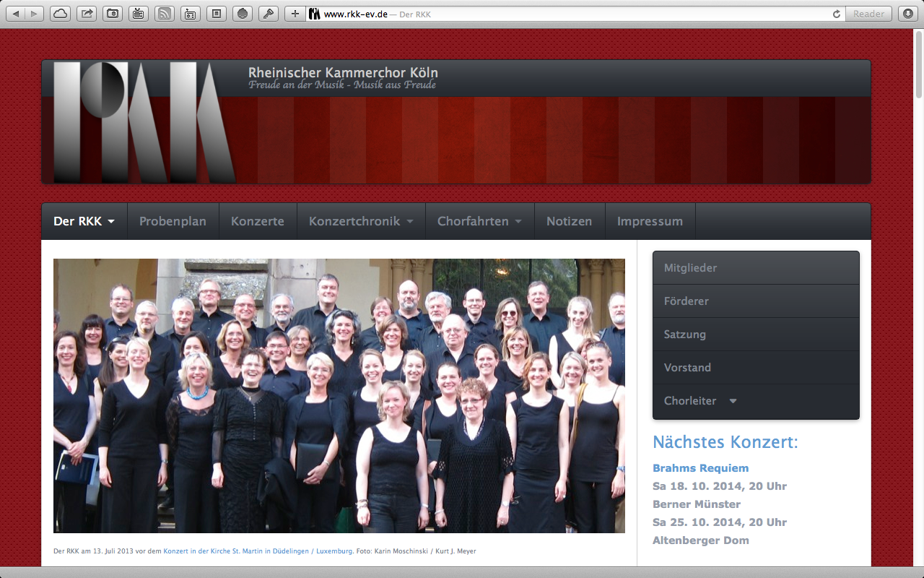This screenshot has height=578, width=924.
Task: Expand the Der RKK navigation dropdown
Action: [x=84, y=221]
